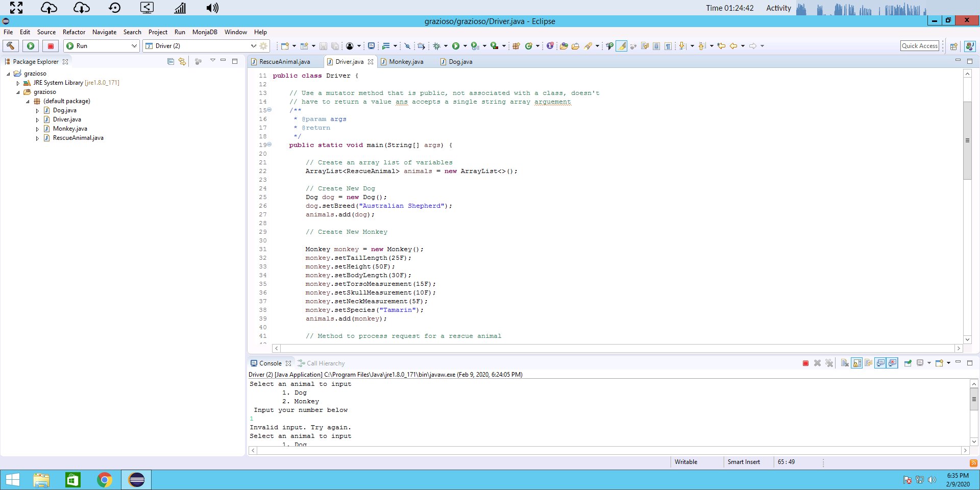Click the New Java Class icon
Screen dimensions: 980x490
[529, 46]
